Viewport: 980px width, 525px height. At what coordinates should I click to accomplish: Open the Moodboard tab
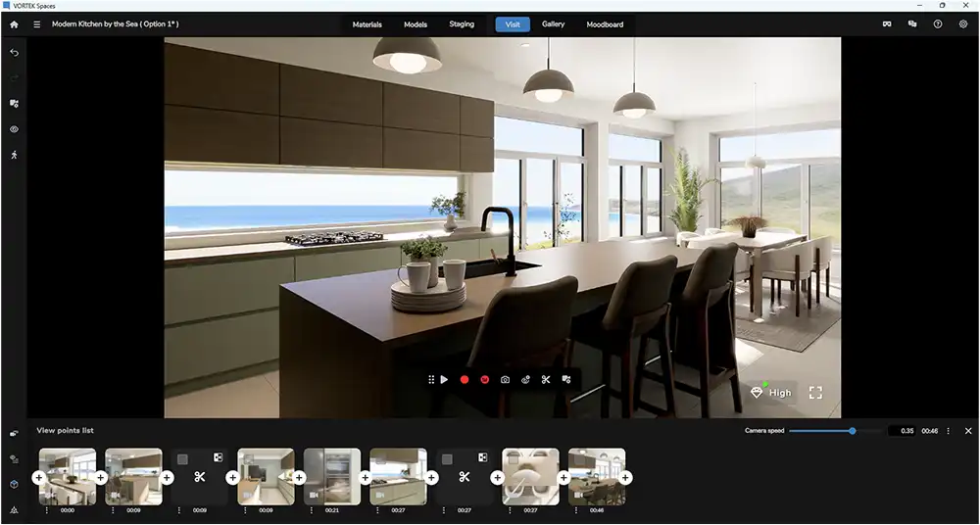coord(605,24)
